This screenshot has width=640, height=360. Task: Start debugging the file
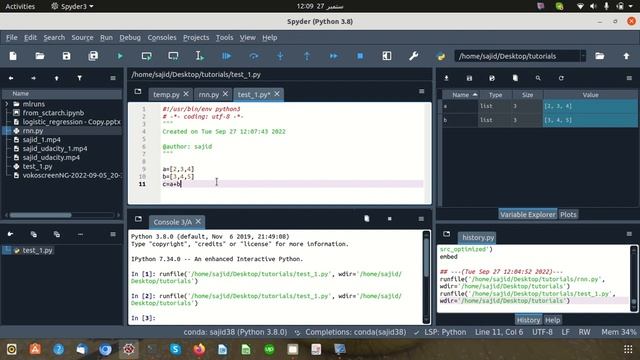pyautogui.click(x=227, y=56)
